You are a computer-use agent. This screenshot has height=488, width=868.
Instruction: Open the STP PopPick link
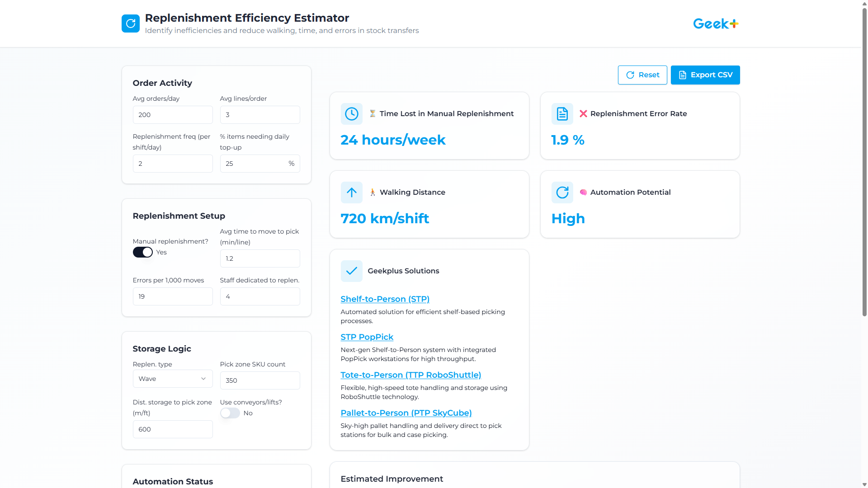click(367, 337)
